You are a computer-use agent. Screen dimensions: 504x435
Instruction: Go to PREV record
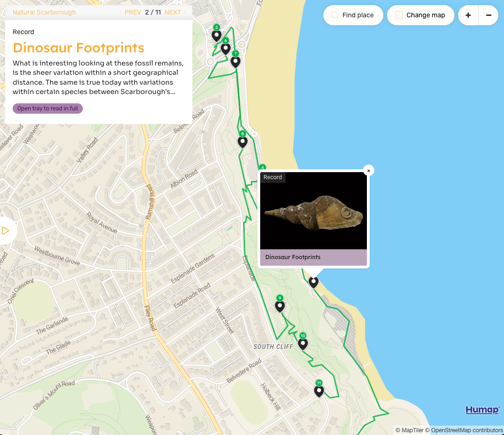130,12
